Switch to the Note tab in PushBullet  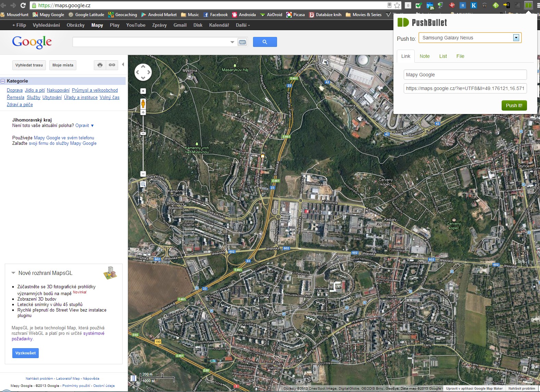(425, 56)
